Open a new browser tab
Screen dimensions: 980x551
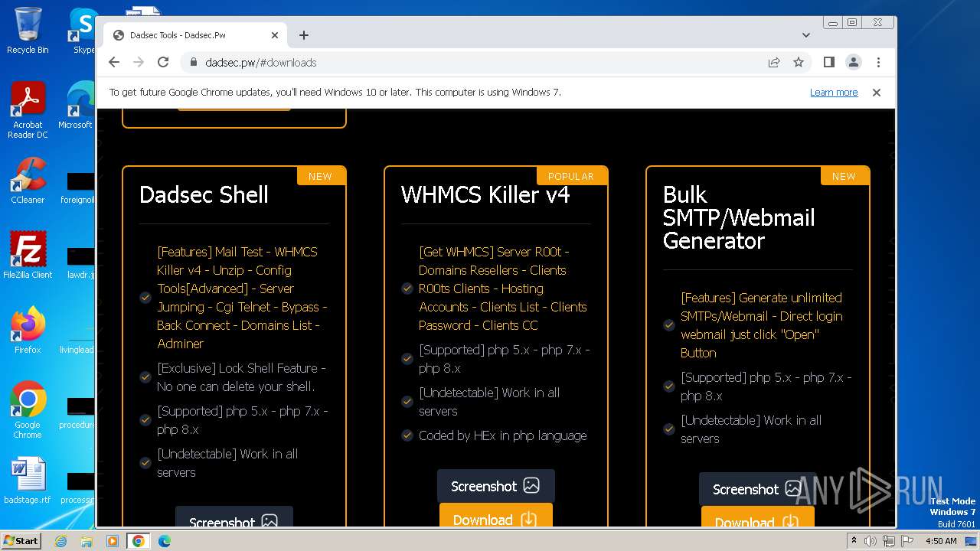304,35
